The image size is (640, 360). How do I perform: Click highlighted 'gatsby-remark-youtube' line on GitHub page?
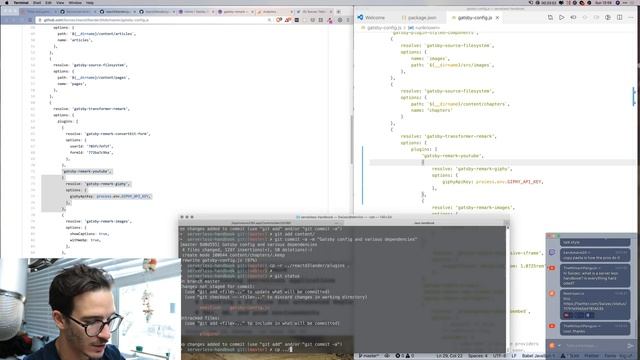87,171
